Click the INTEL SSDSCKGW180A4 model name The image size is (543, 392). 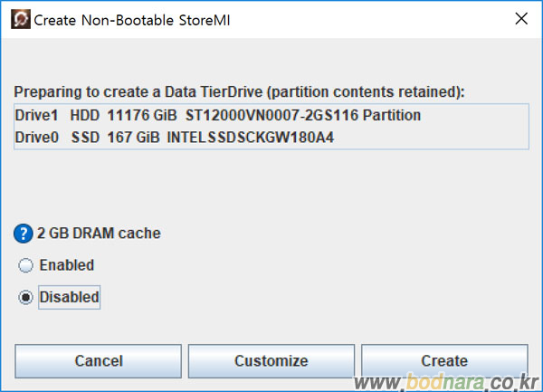tap(251, 138)
